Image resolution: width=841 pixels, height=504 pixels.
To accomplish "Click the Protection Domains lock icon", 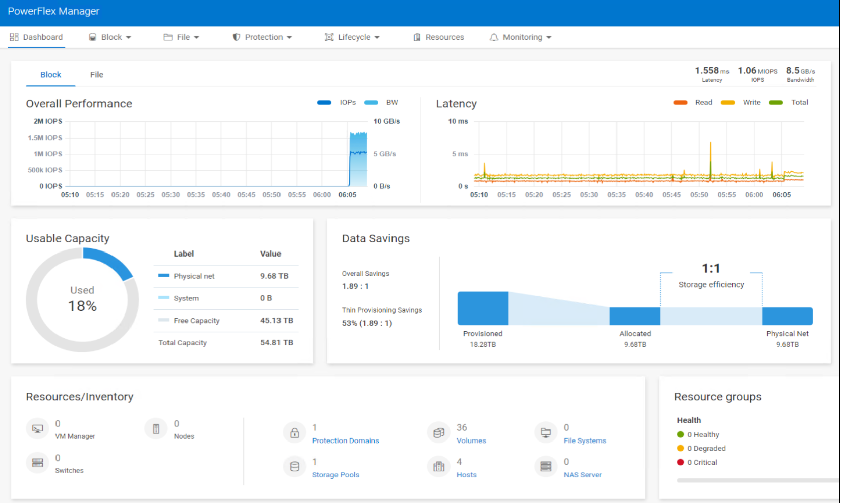I will click(x=295, y=433).
